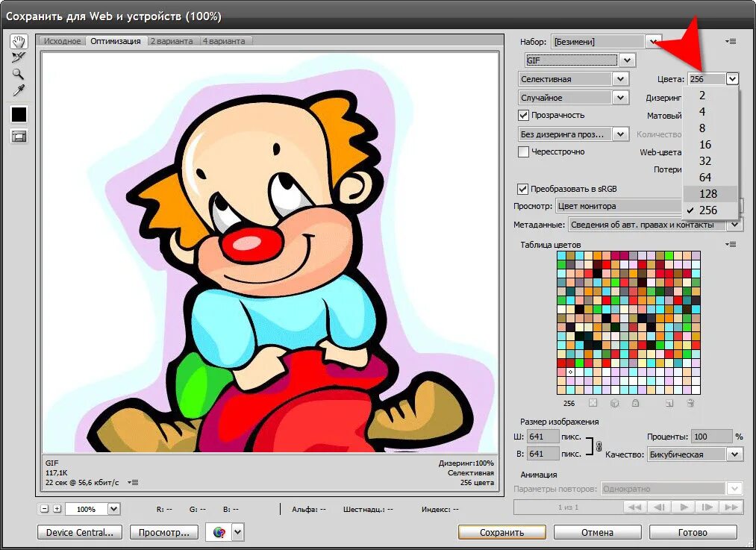
Task: Select the Eyedropper tool
Action: click(19, 90)
